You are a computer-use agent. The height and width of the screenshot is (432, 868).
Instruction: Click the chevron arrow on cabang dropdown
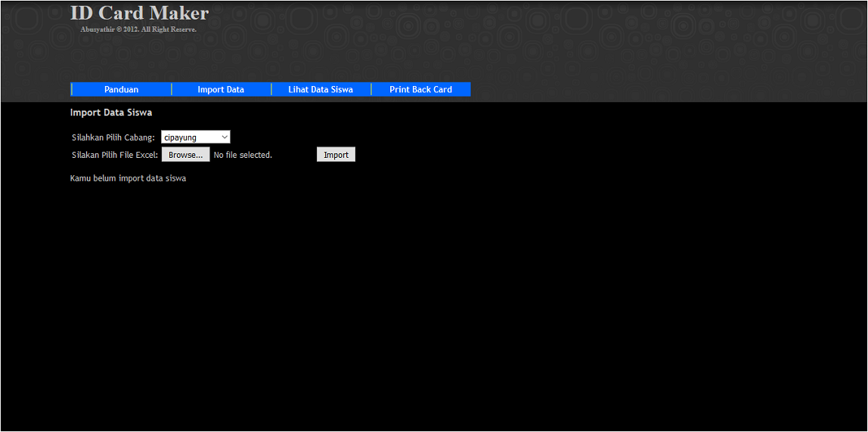pos(225,137)
